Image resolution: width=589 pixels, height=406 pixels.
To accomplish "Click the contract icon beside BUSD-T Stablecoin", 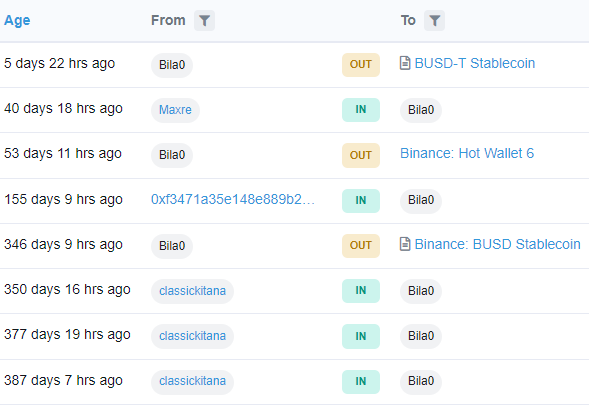I will click(405, 63).
